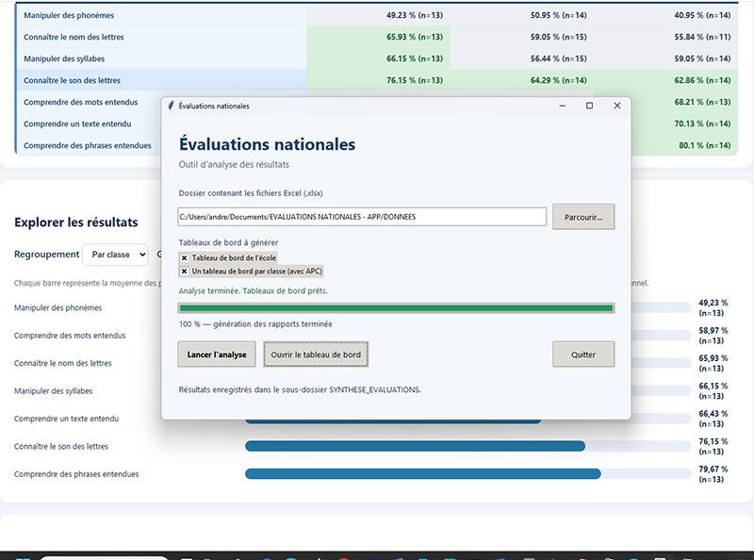The image size is (754, 560).
Task: Close the Évaluations nationales dialog
Action: 617,106
